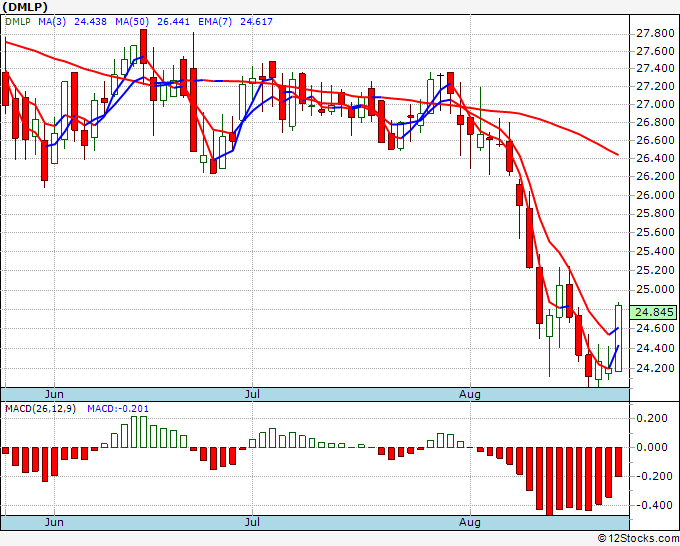Click the 24.600 price axis label
The image size is (680, 546).
click(655, 328)
